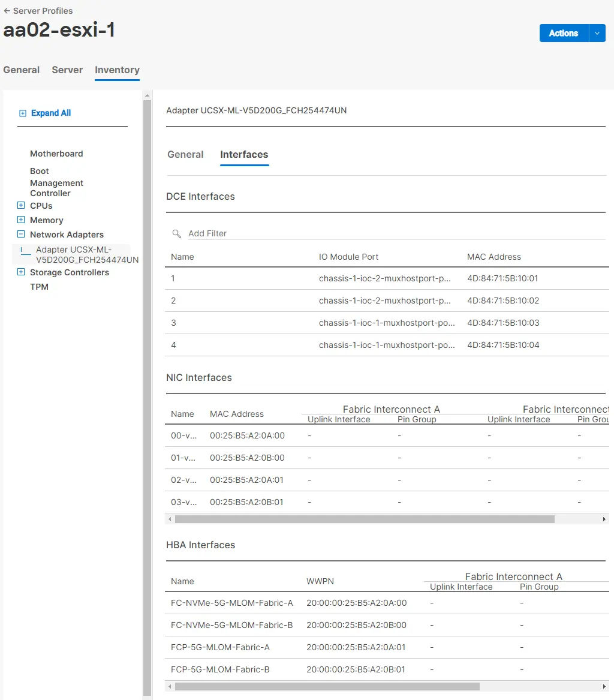Click the Expand All link
This screenshot has height=700, width=614.
pyautogui.click(x=51, y=113)
